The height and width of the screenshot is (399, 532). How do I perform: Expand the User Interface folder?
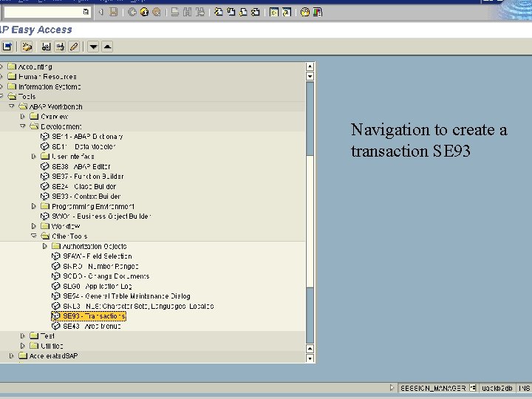[x=33, y=157]
